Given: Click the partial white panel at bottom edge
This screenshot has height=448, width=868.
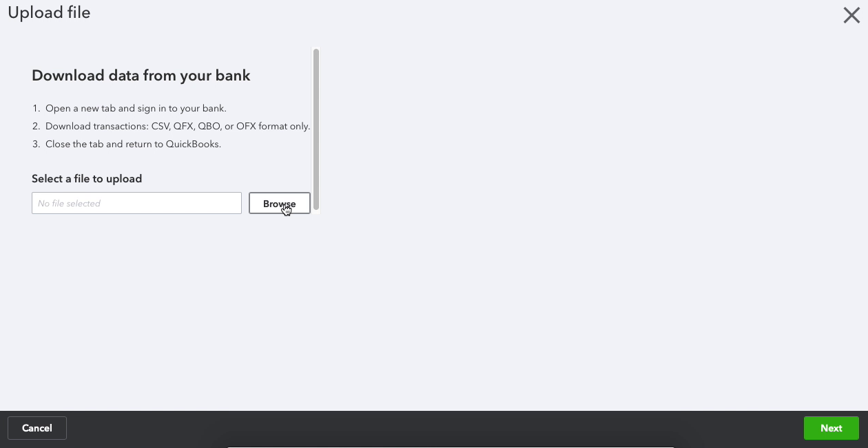Looking at the screenshot, I should (x=451, y=447).
